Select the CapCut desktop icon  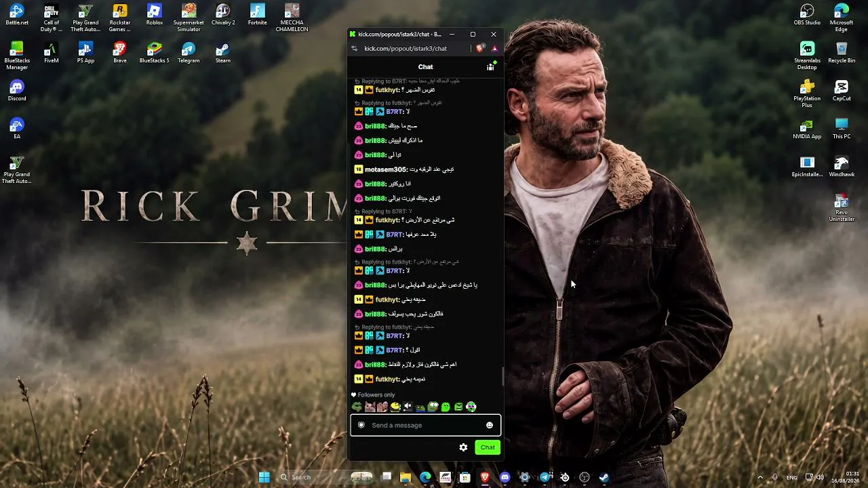tap(842, 91)
